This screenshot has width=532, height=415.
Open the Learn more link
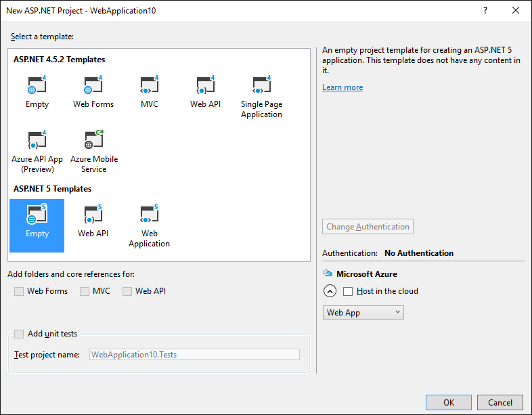pos(342,87)
